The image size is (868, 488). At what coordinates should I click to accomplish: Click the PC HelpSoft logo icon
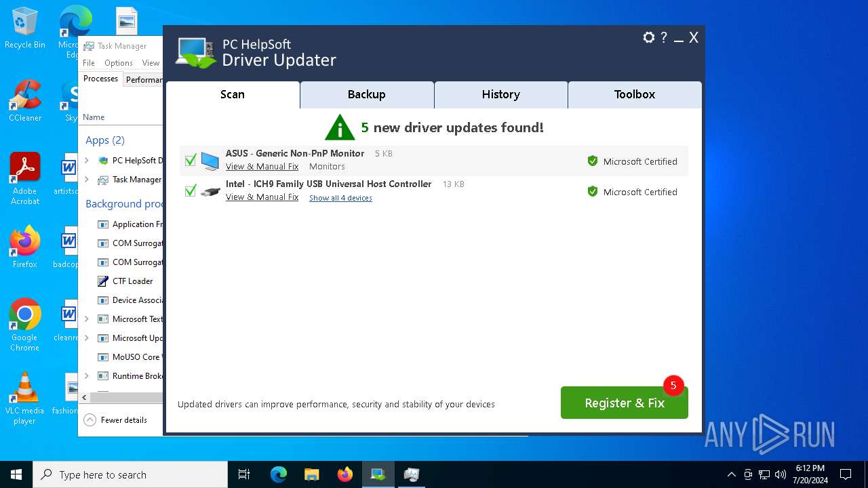pos(196,53)
